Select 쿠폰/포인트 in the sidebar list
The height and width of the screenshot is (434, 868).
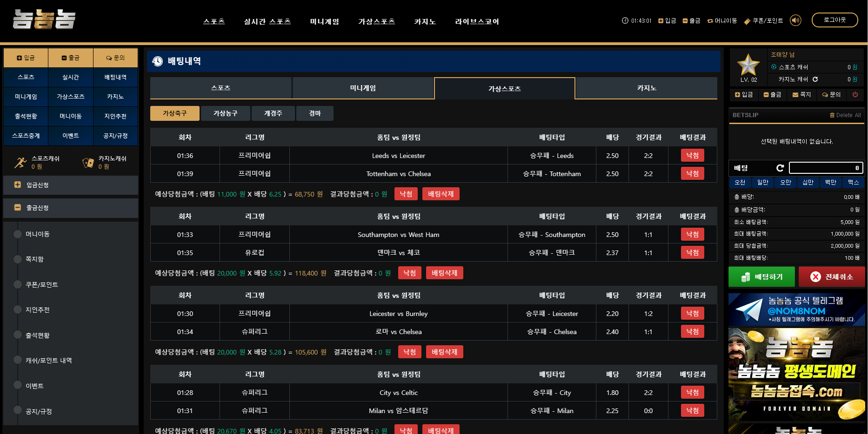point(41,284)
